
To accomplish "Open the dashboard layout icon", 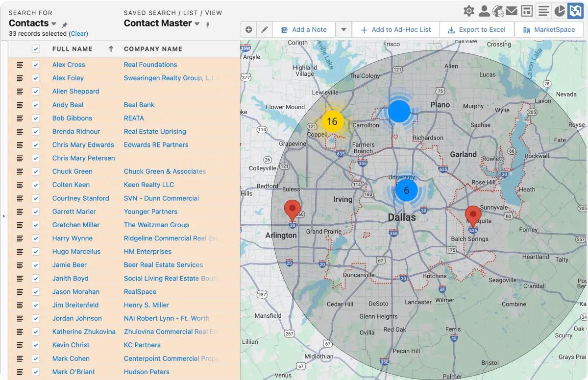I will pyautogui.click(x=527, y=11).
